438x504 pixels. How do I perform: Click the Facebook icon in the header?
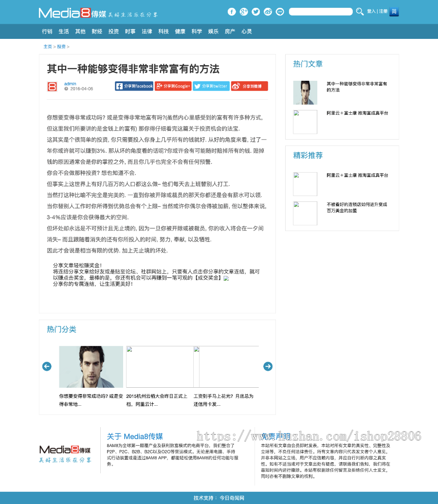pyautogui.click(x=232, y=12)
